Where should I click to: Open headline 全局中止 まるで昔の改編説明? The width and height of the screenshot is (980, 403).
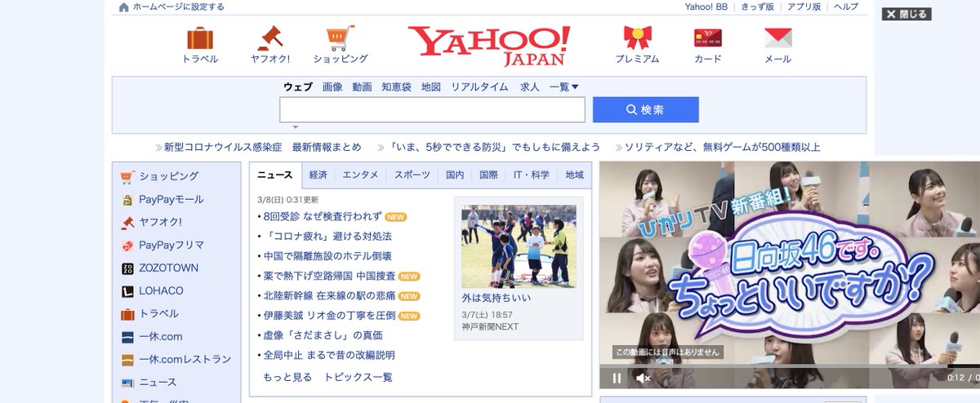[x=328, y=355]
